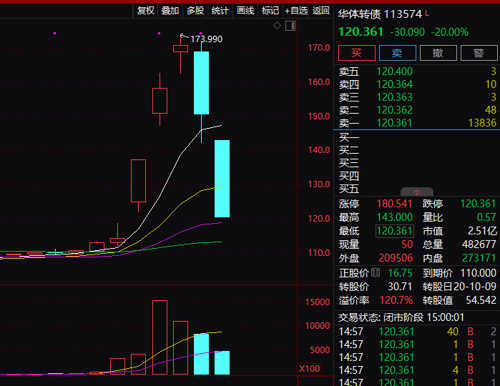The width and height of the screenshot is (500, 386).
Task: Click the diamond marker icon above chart
Action: 277,26
